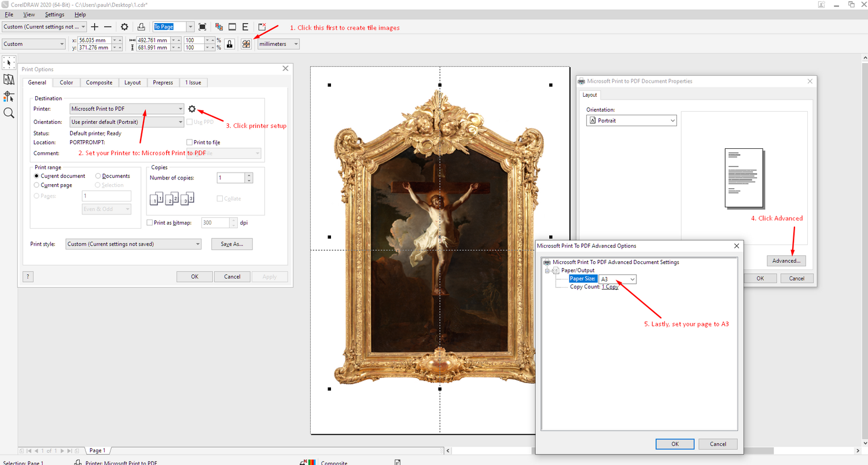868x465 pixels.
Task: Click Cancel in Advanced Options dialog
Action: tap(718, 444)
